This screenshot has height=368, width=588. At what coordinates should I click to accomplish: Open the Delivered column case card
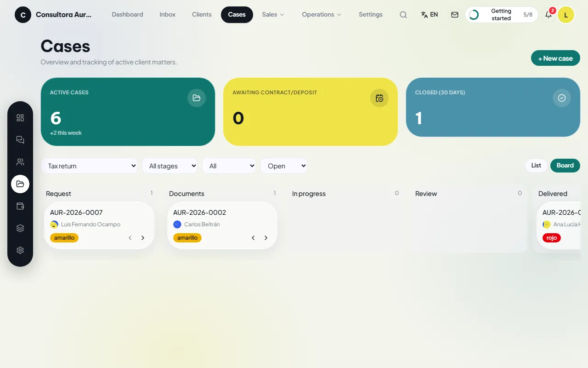[x=559, y=225]
